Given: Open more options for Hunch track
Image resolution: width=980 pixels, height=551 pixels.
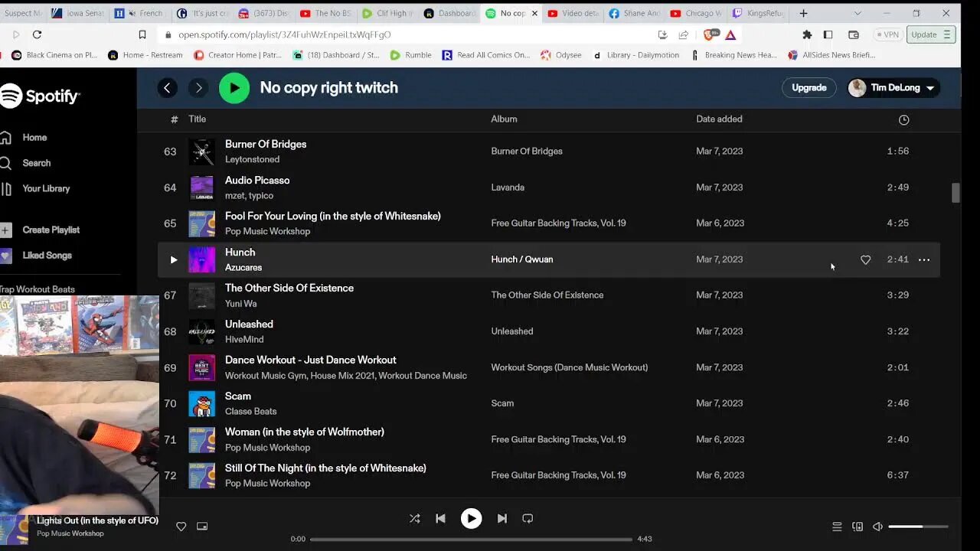Looking at the screenshot, I should click(x=924, y=260).
